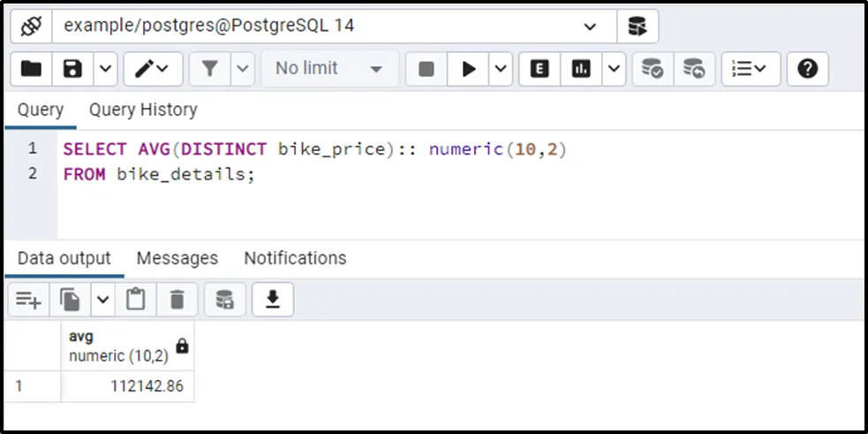Expand the Macros dropdown menu
Image resolution: width=868 pixels, height=434 pixels.
point(750,69)
